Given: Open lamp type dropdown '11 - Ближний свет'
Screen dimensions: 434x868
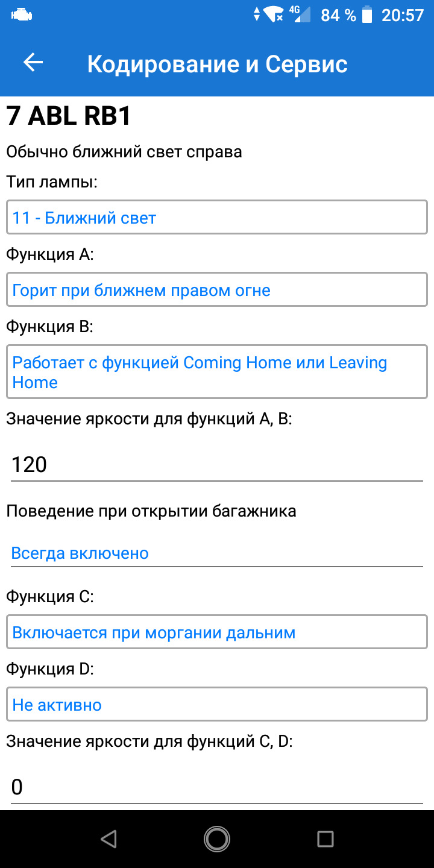Looking at the screenshot, I should point(217,217).
